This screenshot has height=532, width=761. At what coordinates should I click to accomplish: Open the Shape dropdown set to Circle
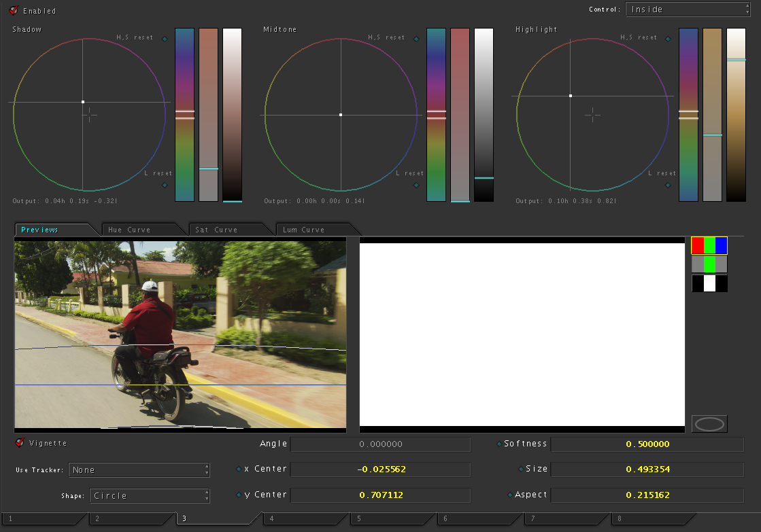[149, 496]
